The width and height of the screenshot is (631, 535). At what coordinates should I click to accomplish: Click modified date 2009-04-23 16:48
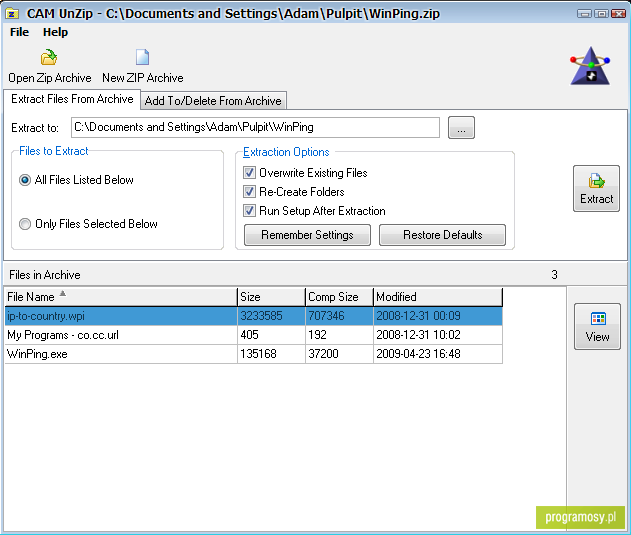pyautogui.click(x=418, y=354)
